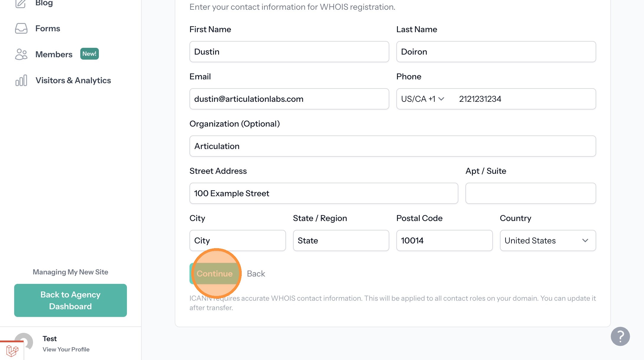Click the Country dropdown chevron arrow

pos(585,240)
